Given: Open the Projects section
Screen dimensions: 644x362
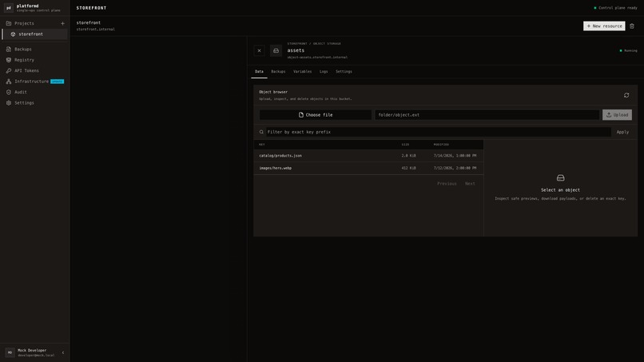Looking at the screenshot, I should pos(24,23).
